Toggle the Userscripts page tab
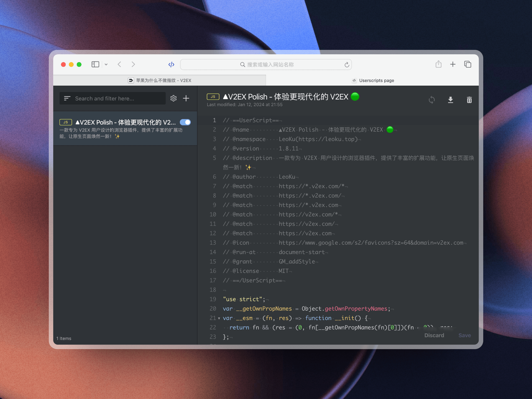The width and height of the screenshot is (532, 399). click(x=374, y=80)
